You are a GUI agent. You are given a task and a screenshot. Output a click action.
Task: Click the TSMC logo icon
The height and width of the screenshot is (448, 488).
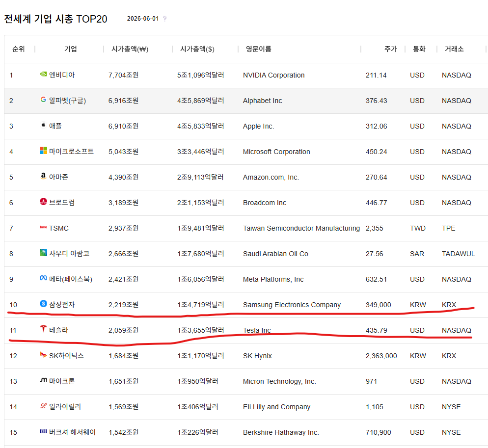[43, 227]
